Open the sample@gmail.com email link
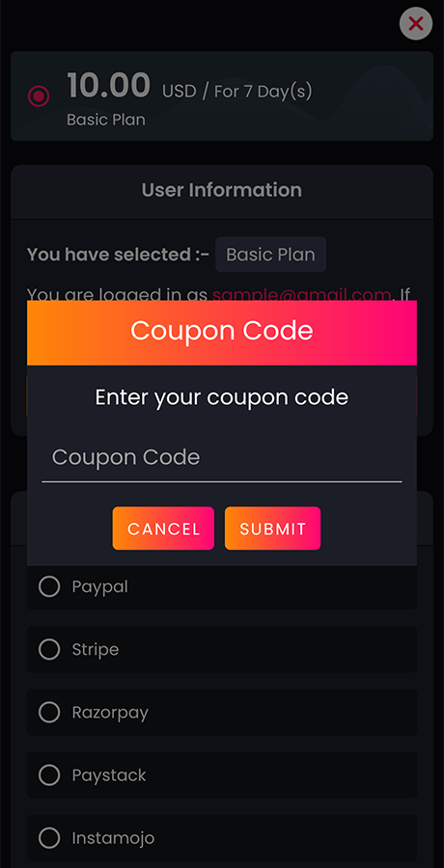 coord(301,294)
